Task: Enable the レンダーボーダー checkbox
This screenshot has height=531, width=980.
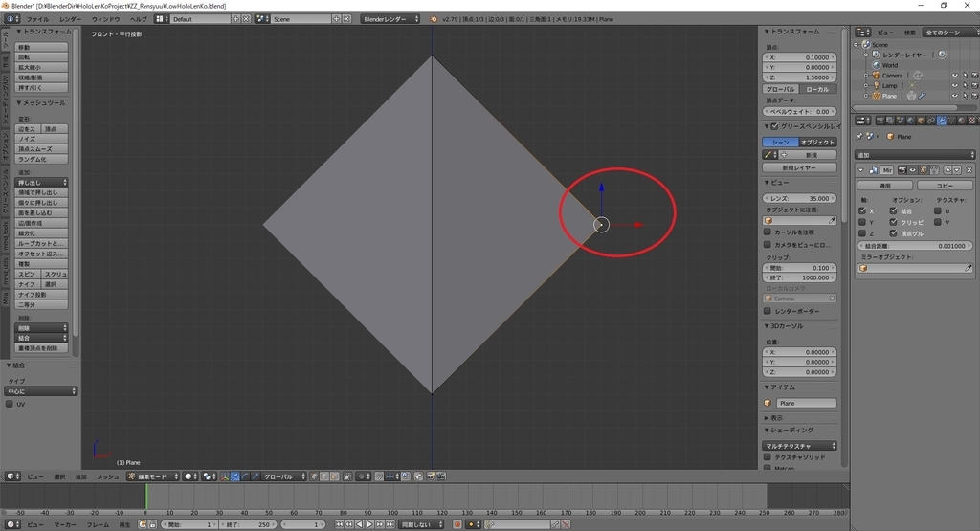Action: 768,311
